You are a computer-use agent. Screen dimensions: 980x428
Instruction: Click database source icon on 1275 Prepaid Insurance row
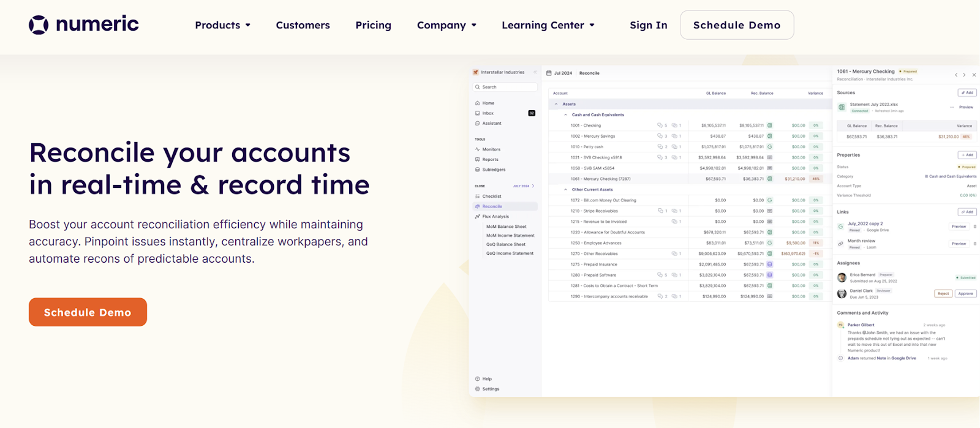click(x=770, y=265)
